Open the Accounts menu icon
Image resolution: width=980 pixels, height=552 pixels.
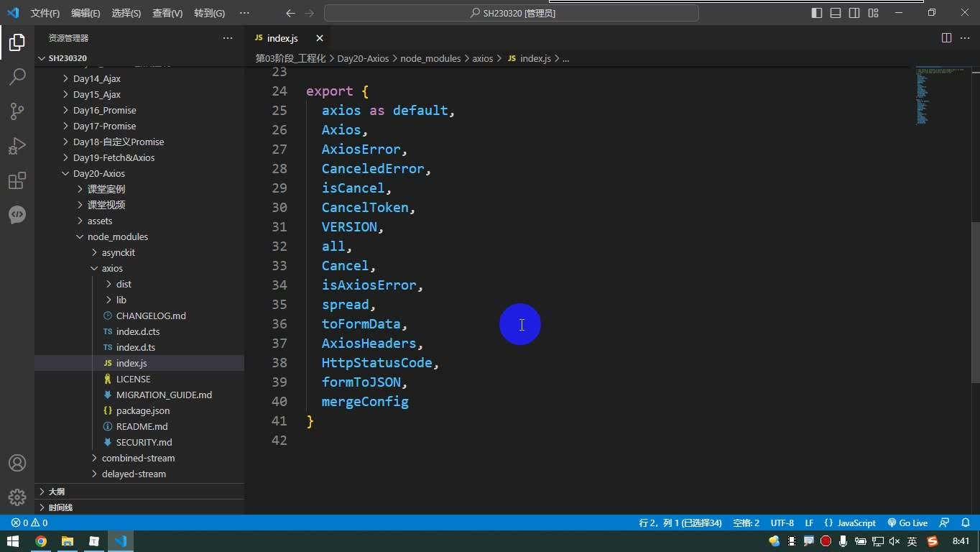(x=17, y=463)
